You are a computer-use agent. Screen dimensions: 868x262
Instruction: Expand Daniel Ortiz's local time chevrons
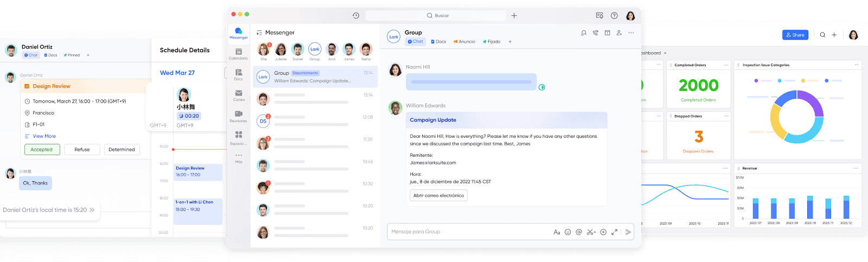(92, 210)
